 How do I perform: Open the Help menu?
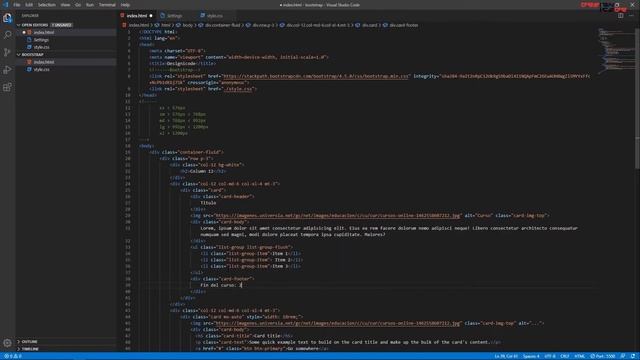[125, 5]
